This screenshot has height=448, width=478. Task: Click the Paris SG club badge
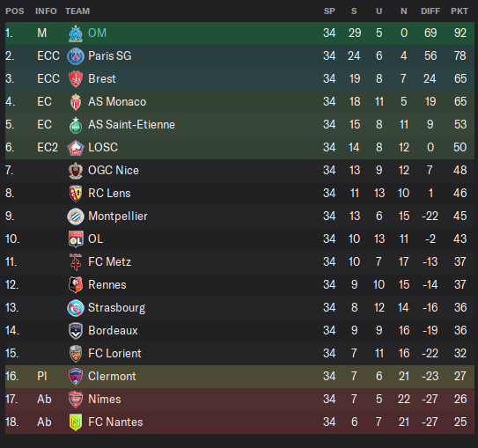pos(76,56)
